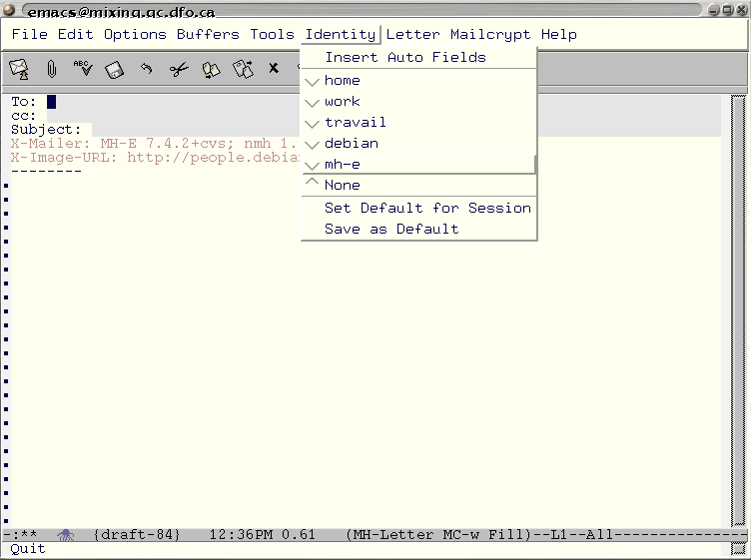Click the copy pages icon
The height and width of the screenshot is (560, 751).
[x=211, y=70]
